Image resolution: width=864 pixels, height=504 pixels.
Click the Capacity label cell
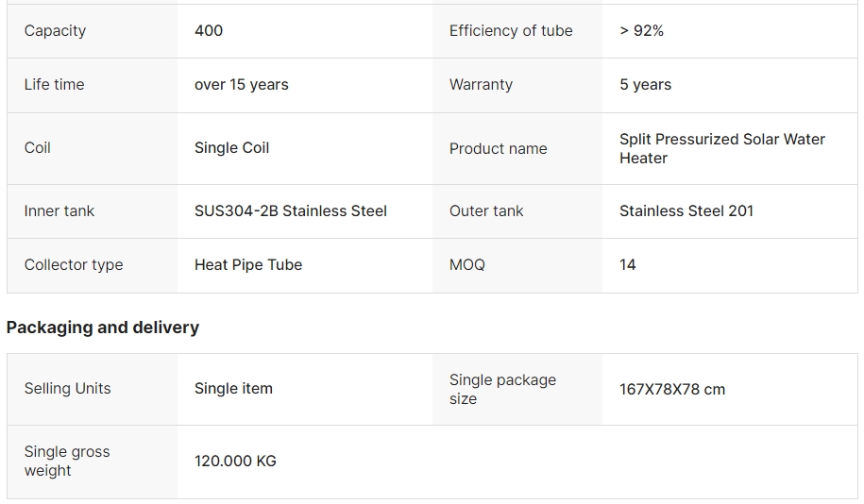tap(55, 31)
